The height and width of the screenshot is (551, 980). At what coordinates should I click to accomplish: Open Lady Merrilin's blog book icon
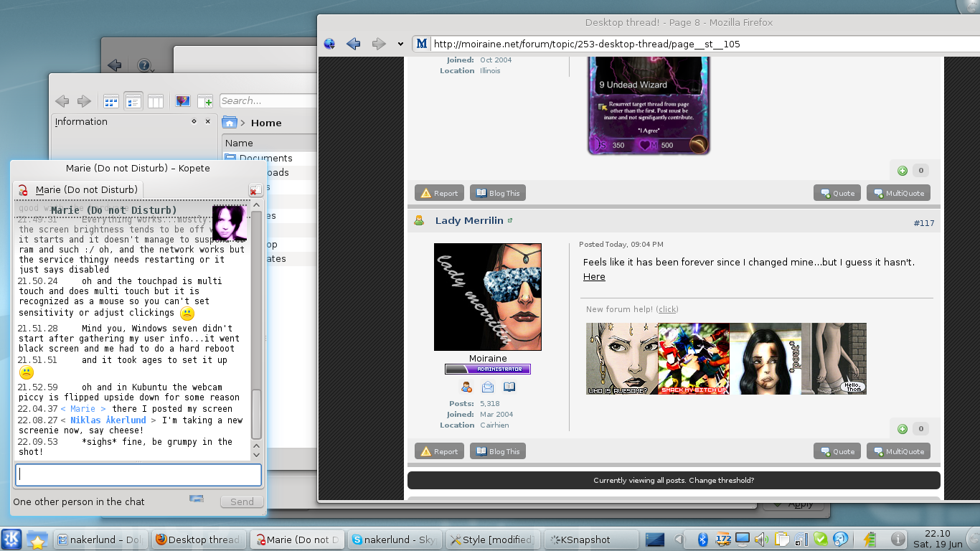coord(509,387)
